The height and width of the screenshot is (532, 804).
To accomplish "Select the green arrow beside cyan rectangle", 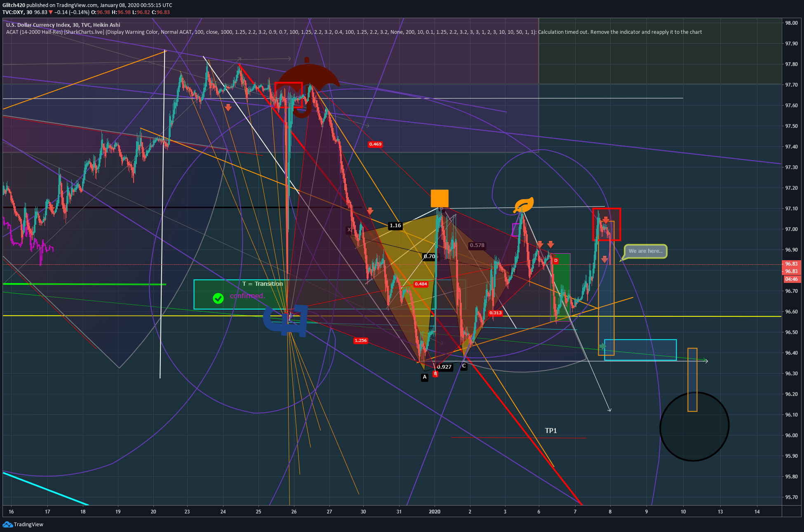I will [602, 346].
